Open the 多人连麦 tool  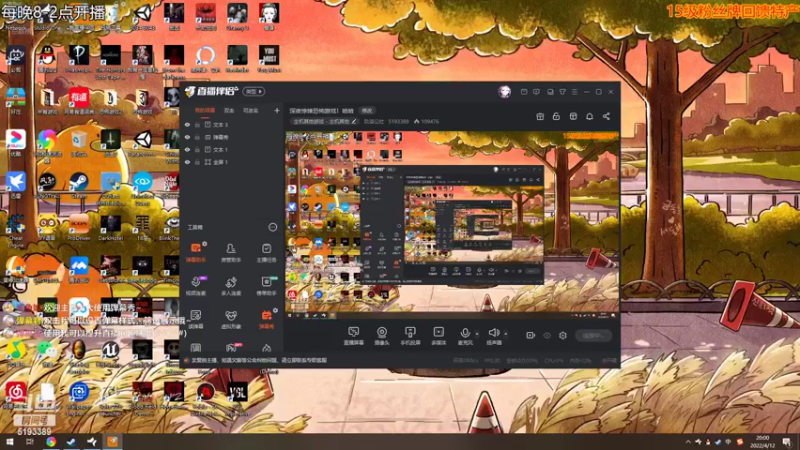(x=231, y=286)
